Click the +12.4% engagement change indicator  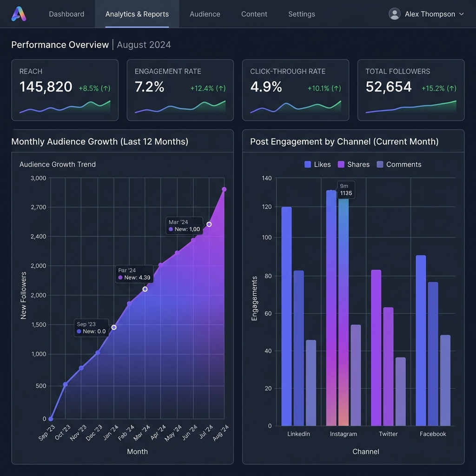[208, 88]
